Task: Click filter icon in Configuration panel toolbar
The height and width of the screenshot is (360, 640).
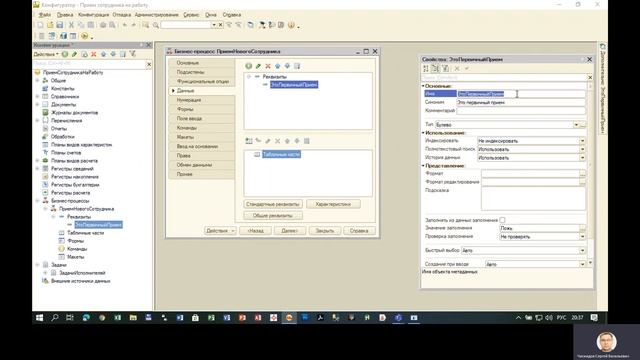Action: (x=133, y=54)
